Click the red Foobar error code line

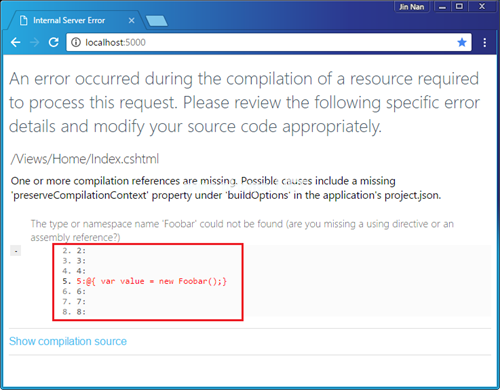[x=152, y=281]
